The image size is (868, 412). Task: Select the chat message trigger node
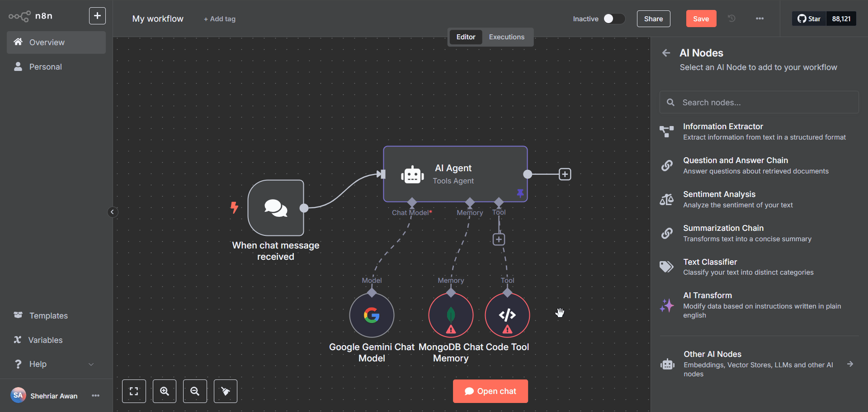click(276, 208)
